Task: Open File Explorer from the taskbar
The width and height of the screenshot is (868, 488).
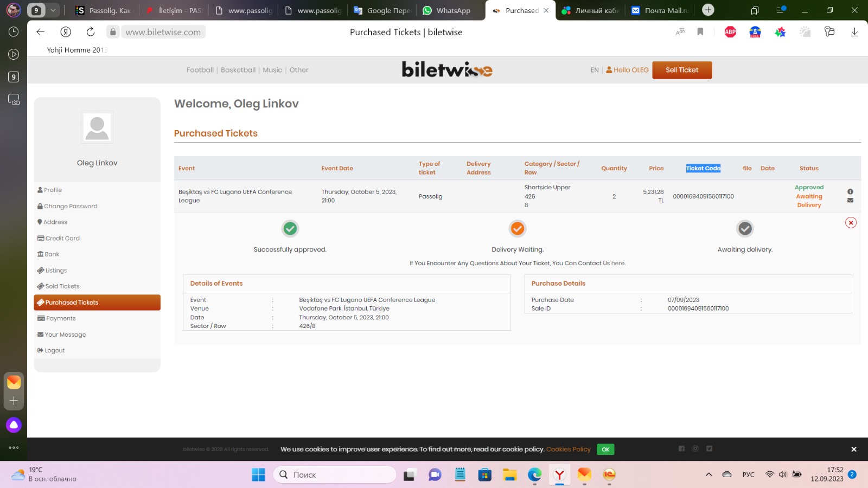Action: (x=509, y=475)
